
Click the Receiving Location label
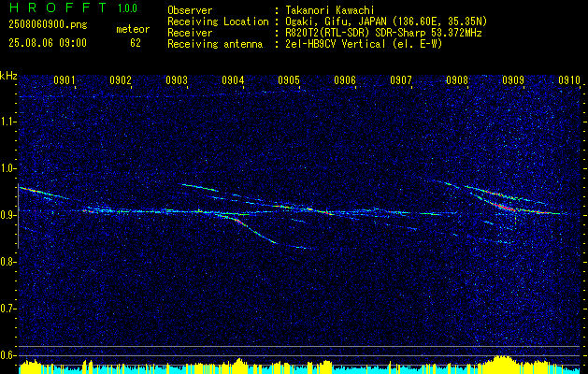click(x=218, y=22)
